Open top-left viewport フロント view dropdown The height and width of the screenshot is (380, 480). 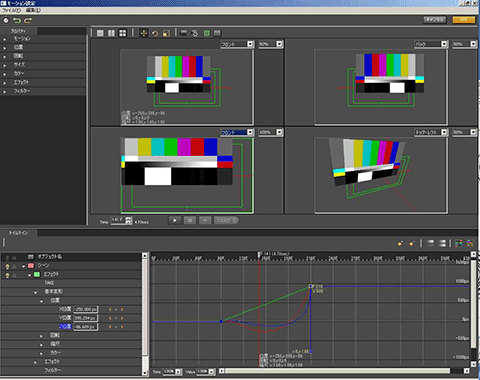pyautogui.click(x=250, y=44)
